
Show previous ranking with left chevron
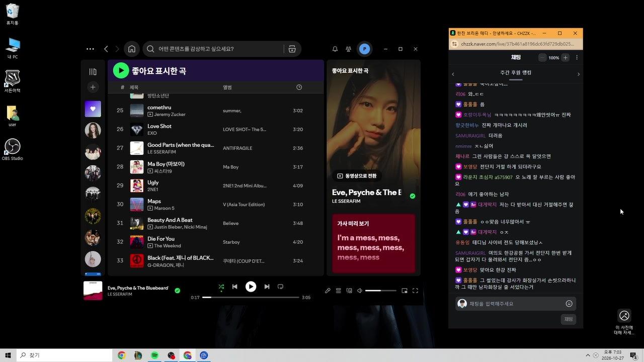[453, 74]
